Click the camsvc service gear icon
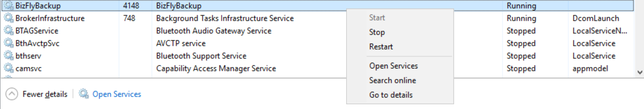Screen dimensions: 644x109 pyautogui.click(x=9, y=68)
